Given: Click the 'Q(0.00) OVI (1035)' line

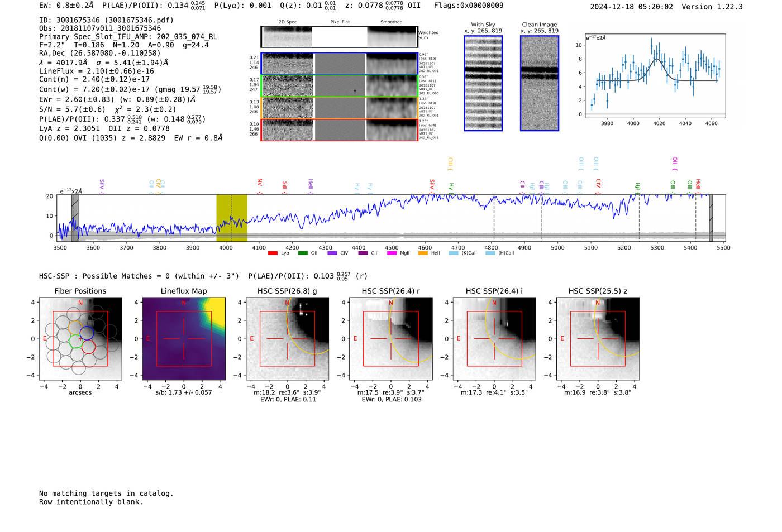Looking at the screenshot, I should pos(131,138).
